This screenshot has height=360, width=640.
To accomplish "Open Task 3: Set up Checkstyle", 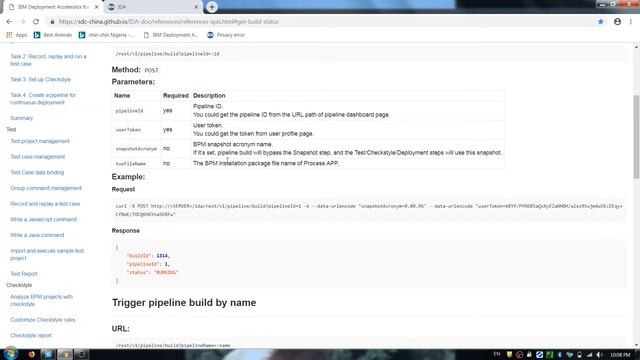I will pos(40,79).
